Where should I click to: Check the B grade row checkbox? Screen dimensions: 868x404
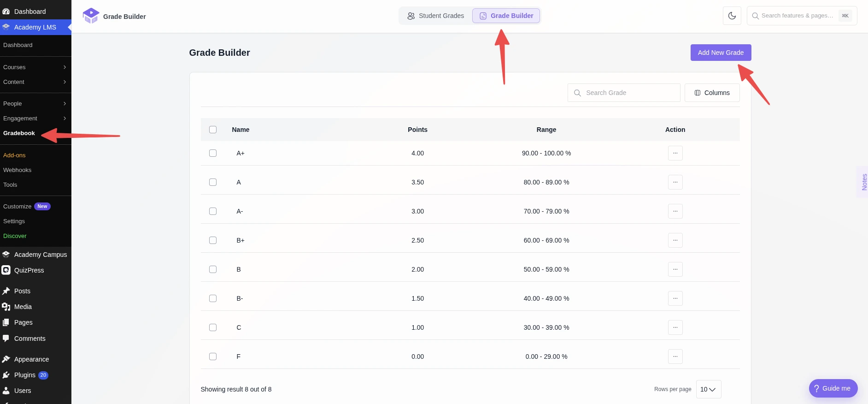(x=213, y=269)
